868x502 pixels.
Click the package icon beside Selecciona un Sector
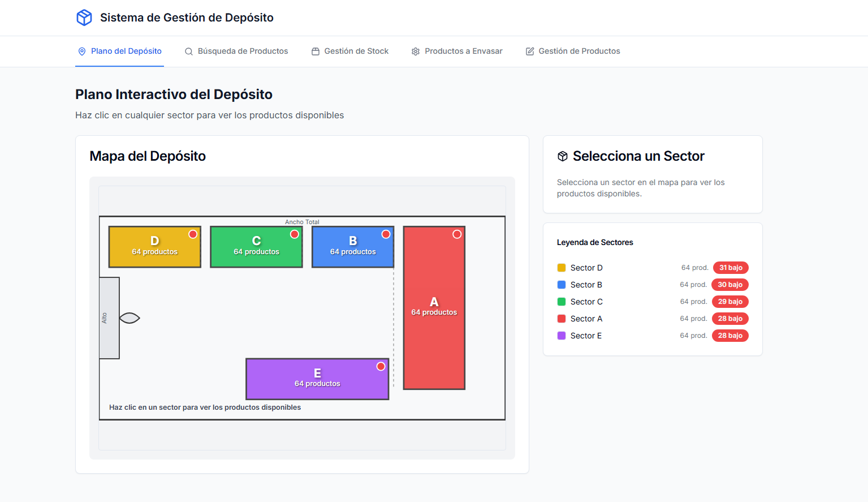(x=563, y=156)
